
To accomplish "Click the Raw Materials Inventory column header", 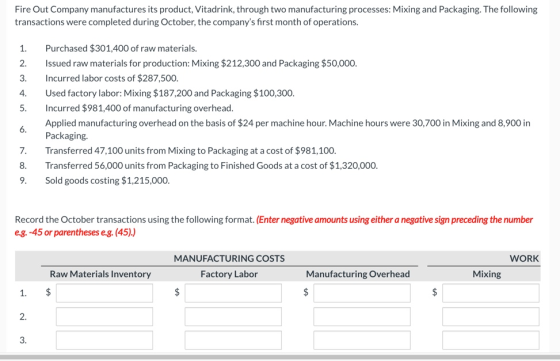I will tap(100, 274).
